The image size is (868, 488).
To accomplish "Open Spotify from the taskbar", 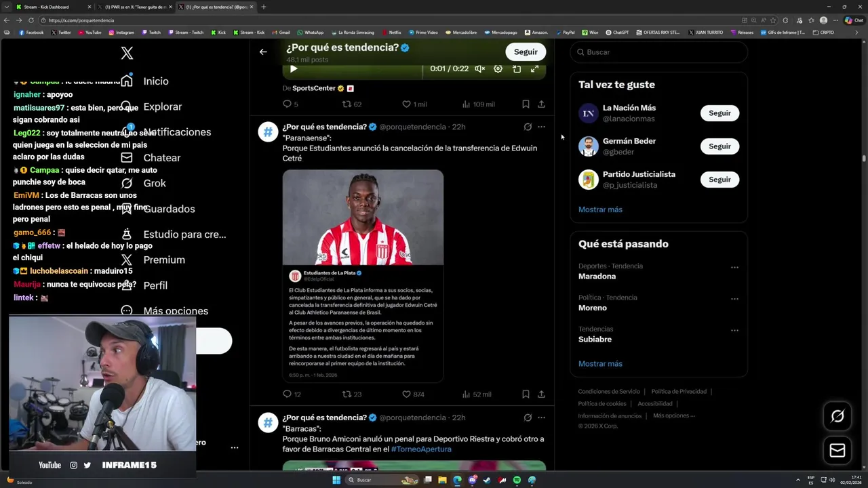I will (517, 480).
